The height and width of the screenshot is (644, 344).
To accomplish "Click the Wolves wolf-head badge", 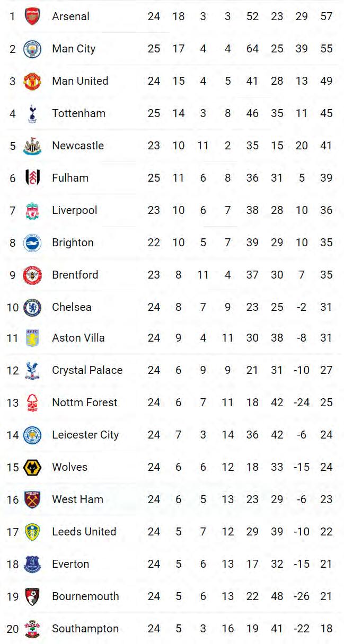I will [x=32, y=467].
